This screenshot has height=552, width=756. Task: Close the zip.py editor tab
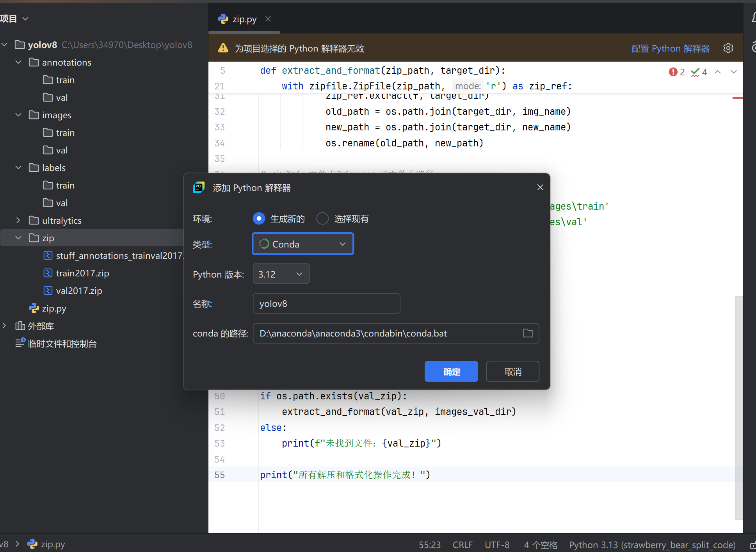pos(268,19)
